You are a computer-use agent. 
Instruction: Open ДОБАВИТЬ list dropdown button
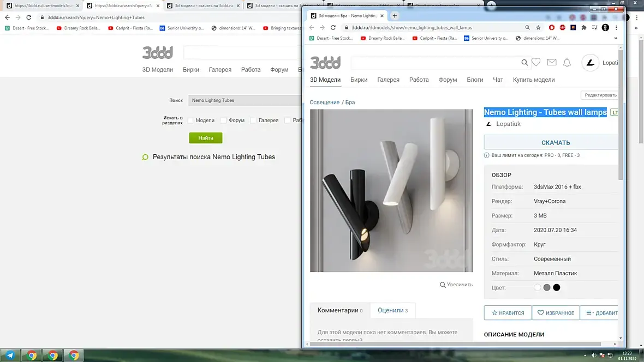click(x=600, y=313)
